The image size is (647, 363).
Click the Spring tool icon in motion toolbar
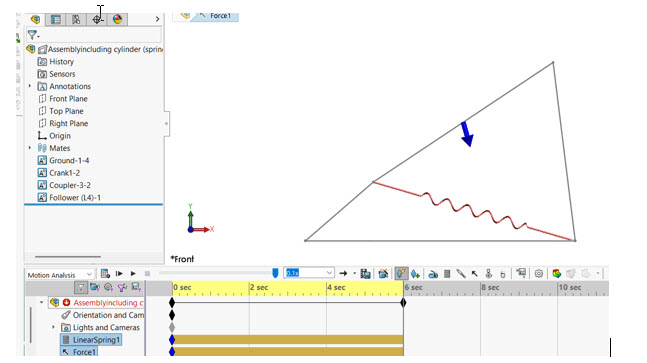pyautogui.click(x=447, y=273)
